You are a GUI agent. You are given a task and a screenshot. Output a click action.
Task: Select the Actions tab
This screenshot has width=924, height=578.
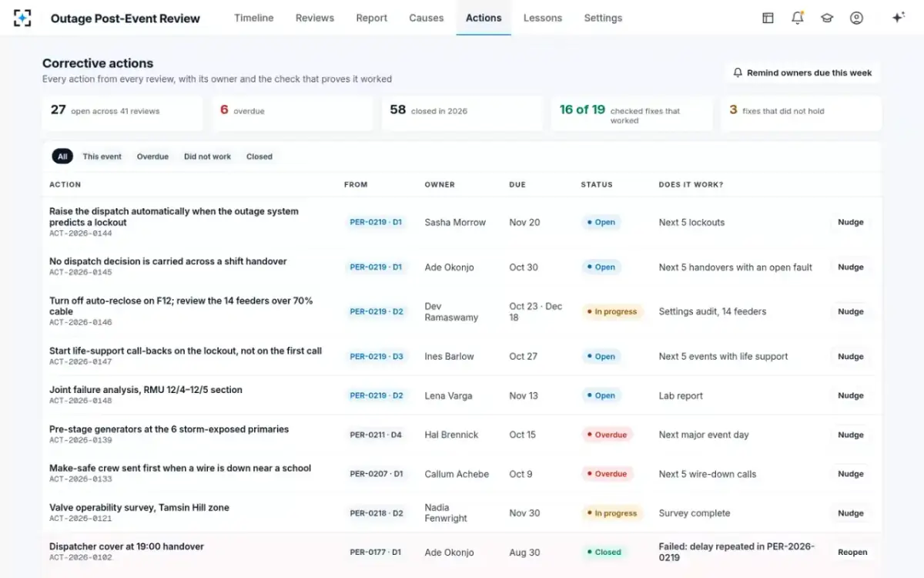[484, 18]
